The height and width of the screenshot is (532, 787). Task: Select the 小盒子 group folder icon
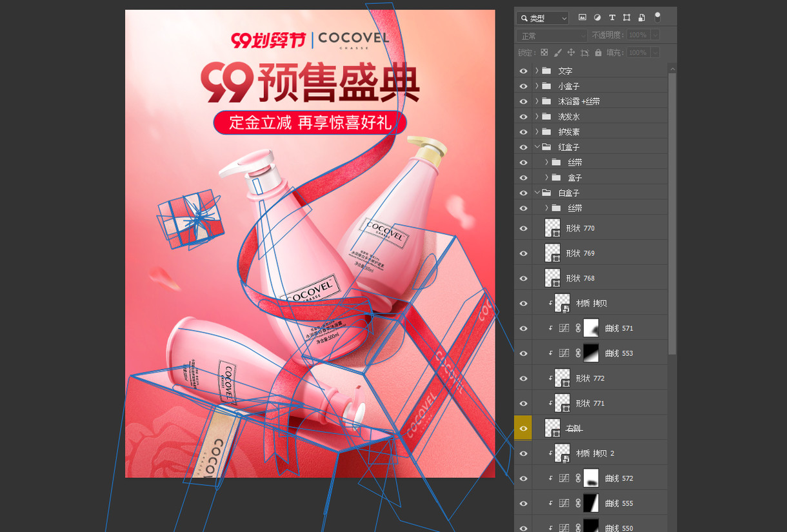pos(546,86)
